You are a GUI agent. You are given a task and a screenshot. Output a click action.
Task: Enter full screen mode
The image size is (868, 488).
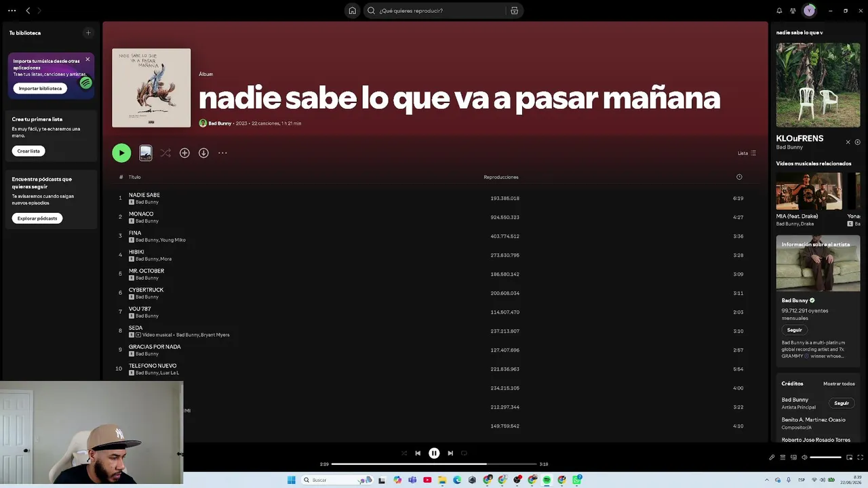[x=860, y=457]
